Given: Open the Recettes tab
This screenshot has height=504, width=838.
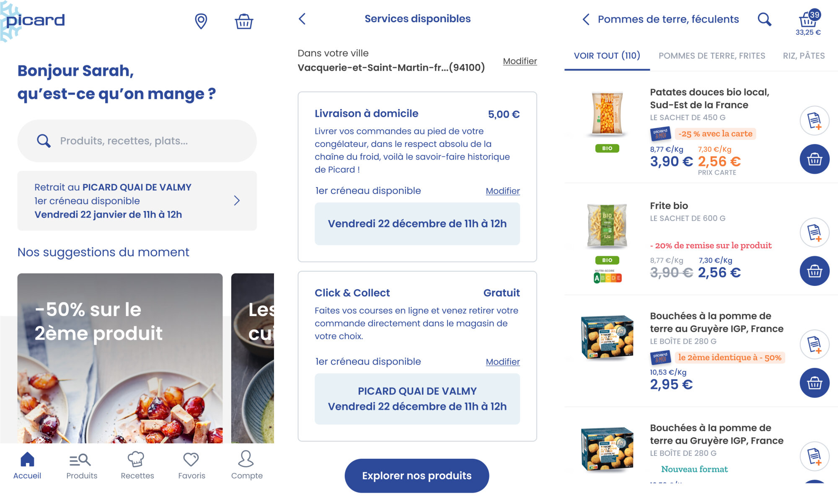Looking at the screenshot, I should click(137, 465).
